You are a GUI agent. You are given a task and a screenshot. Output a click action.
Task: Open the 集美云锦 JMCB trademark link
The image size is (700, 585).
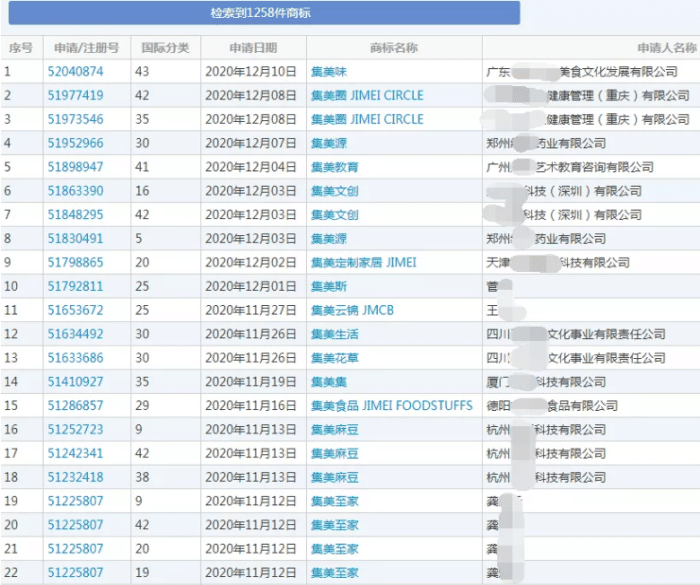(x=352, y=310)
